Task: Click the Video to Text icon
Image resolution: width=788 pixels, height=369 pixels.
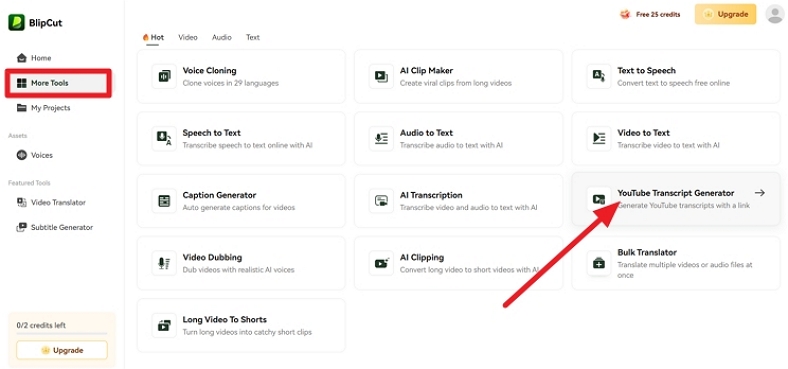Action: pyautogui.click(x=599, y=139)
